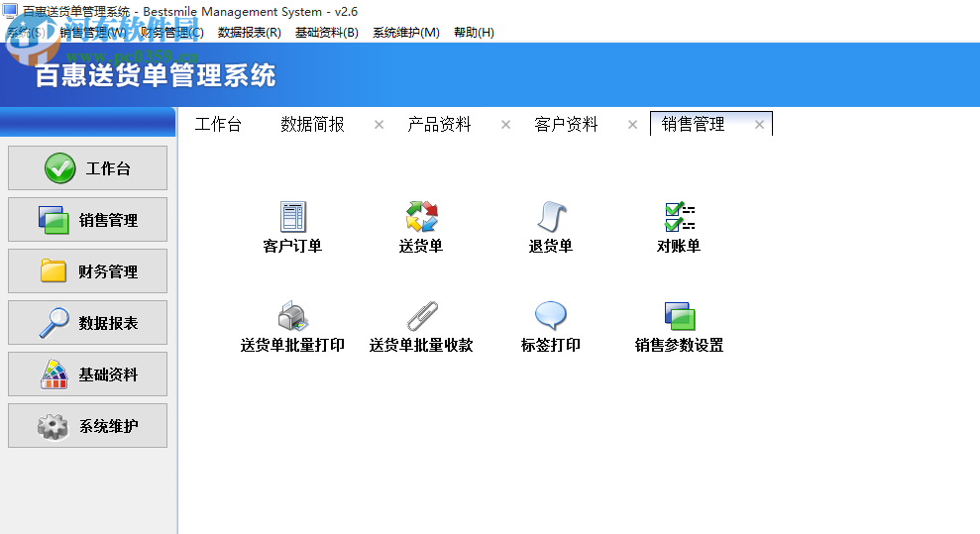The height and width of the screenshot is (534, 980).
Task: Open the 系统维护(M) menu
Action: pyautogui.click(x=406, y=33)
